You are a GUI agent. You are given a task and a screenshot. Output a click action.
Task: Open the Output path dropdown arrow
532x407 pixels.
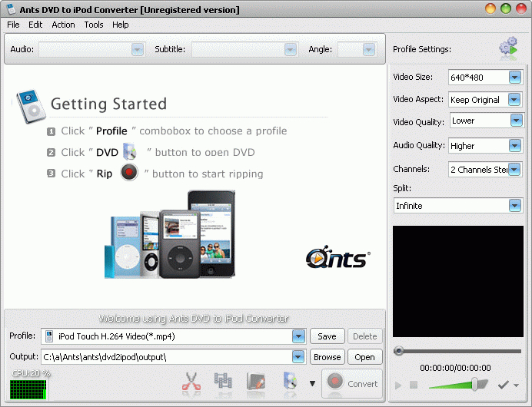tap(298, 357)
